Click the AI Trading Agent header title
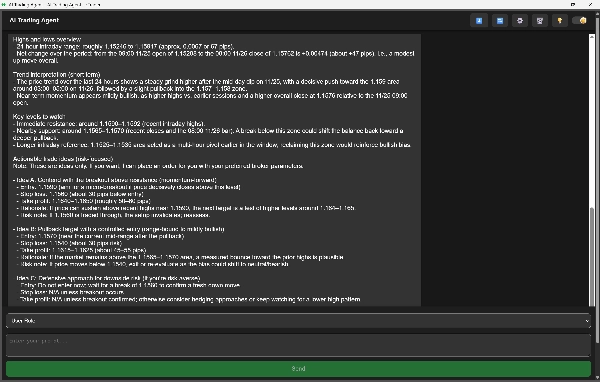Screen dimensions: 600x382 click(x=34, y=20)
